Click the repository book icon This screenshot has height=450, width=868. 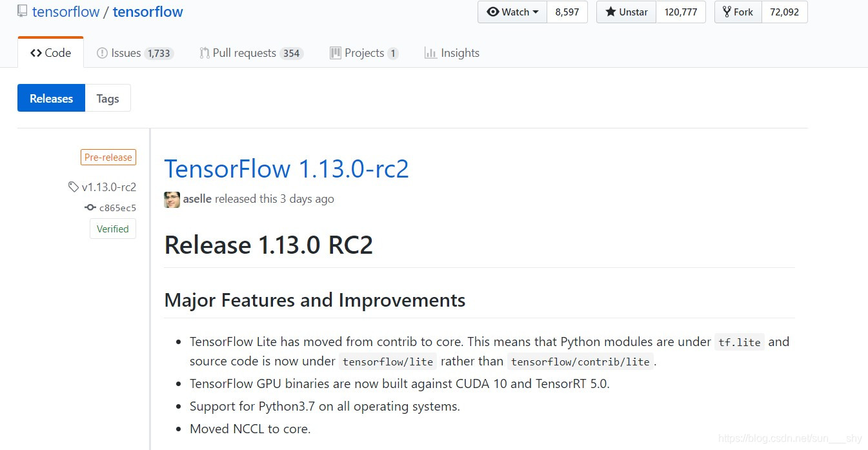(23, 11)
